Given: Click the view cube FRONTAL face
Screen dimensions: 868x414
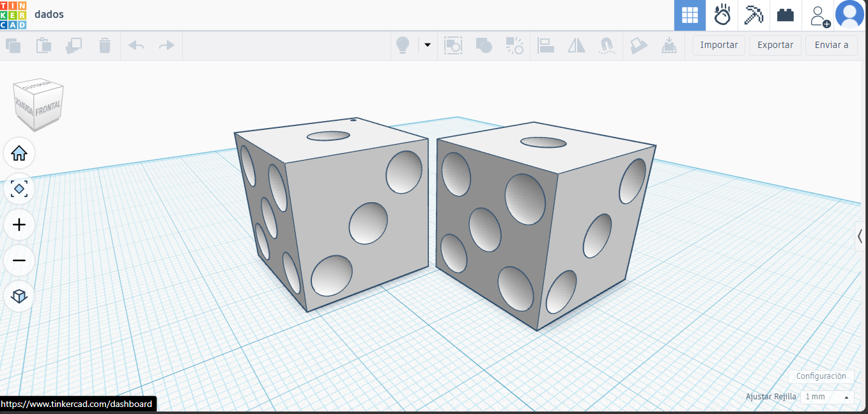Looking at the screenshot, I should [49, 109].
